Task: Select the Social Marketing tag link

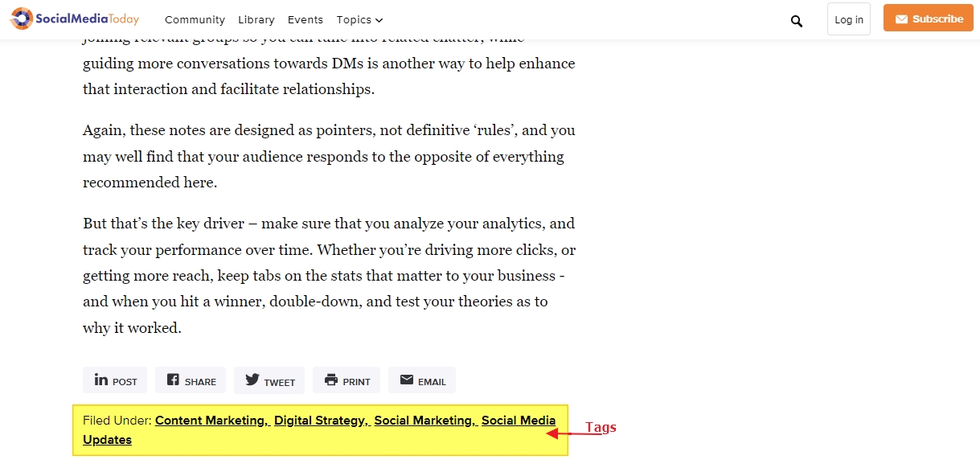Action: (x=424, y=421)
